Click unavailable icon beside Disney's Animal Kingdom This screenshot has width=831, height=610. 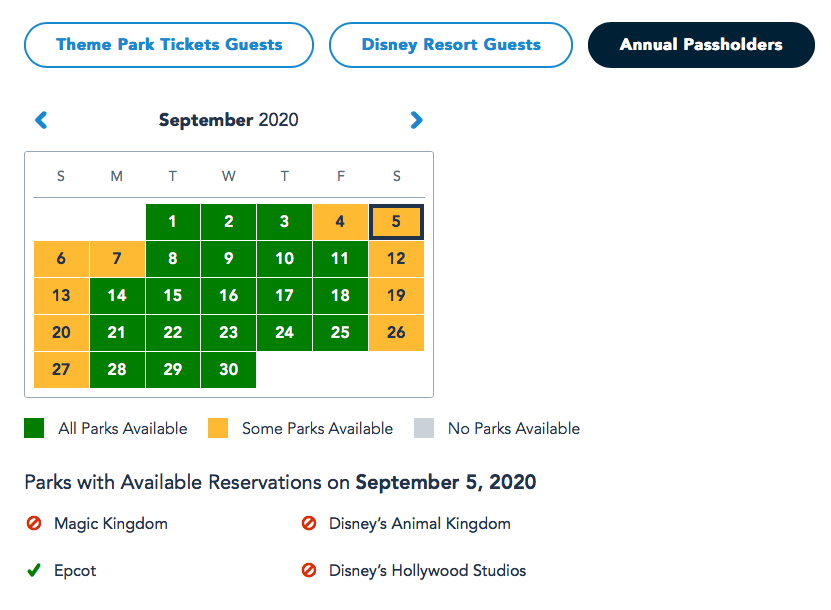(x=309, y=523)
